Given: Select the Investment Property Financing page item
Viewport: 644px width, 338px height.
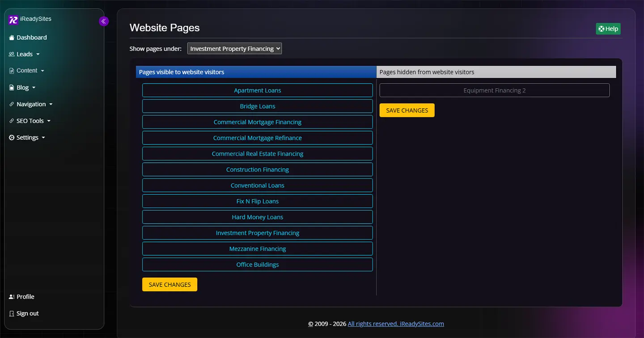Looking at the screenshot, I should (258, 233).
